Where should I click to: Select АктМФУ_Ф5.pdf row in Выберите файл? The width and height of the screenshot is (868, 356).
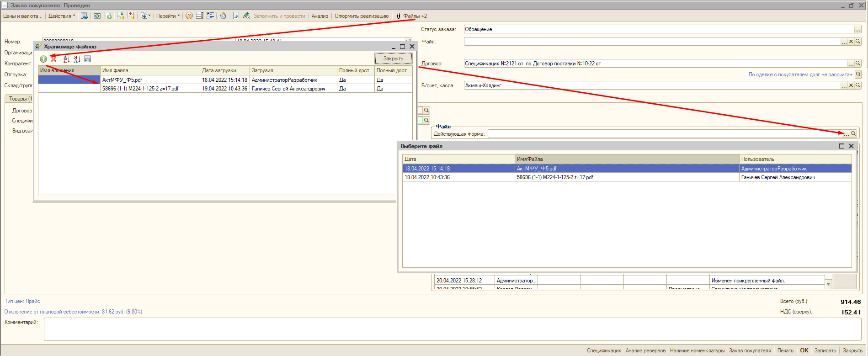tap(627, 169)
